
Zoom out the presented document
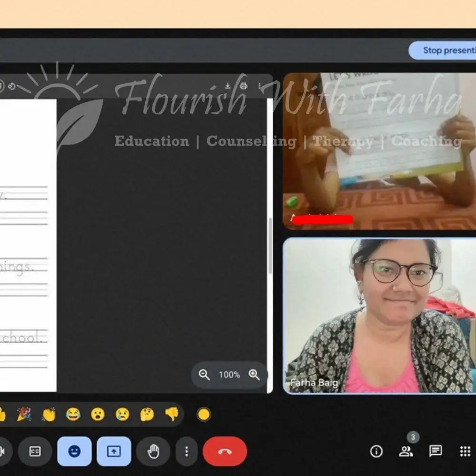click(204, 375)
